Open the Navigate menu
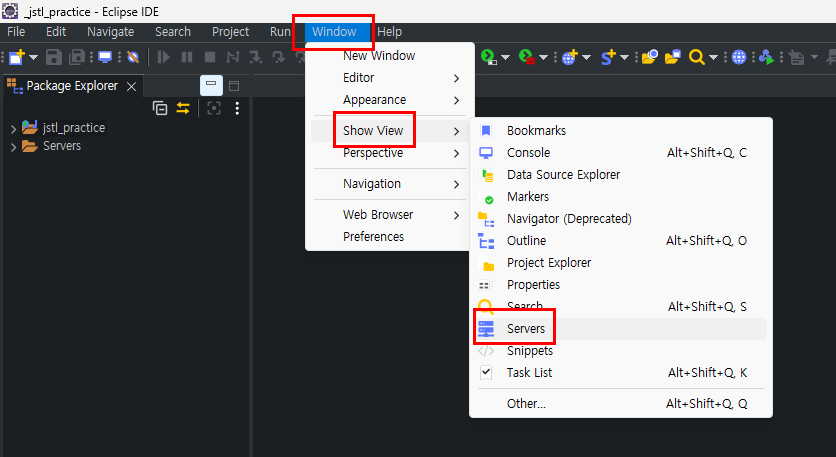 [110, 32]
